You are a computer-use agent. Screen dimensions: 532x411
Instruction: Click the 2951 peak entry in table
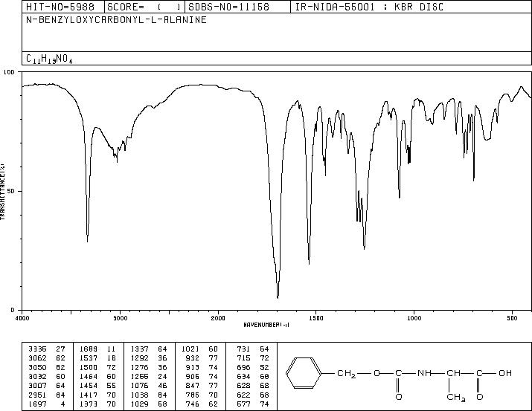click(x=46, y=395)
